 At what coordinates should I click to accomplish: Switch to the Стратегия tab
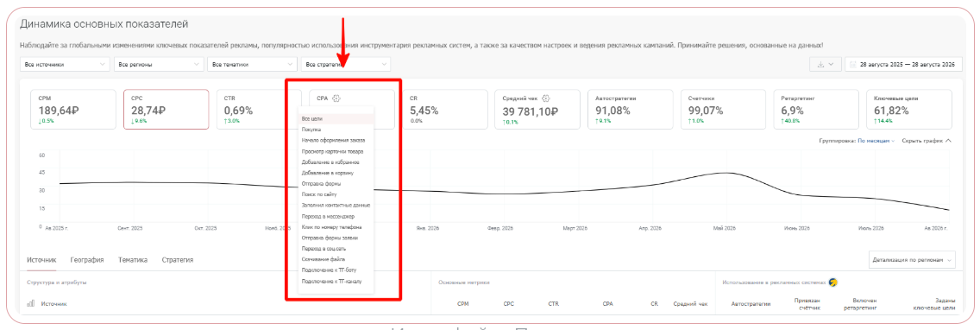coord(178,259)
